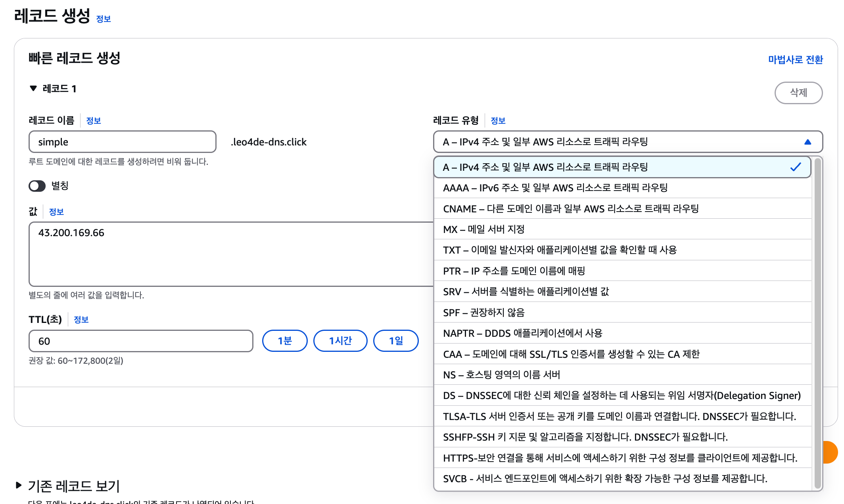Pick the NS name server option
This screenshot has height=504, width=844.
[x=501, y=375]
